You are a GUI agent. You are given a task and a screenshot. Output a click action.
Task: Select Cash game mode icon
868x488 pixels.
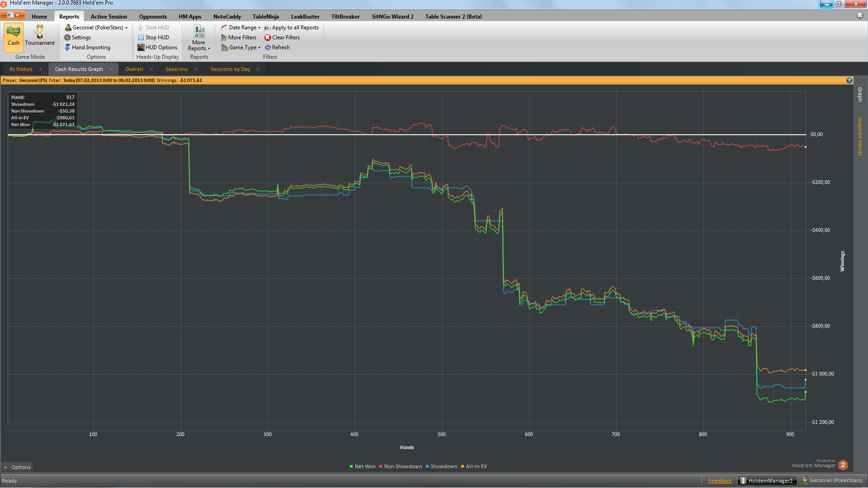tap(13, 33)
